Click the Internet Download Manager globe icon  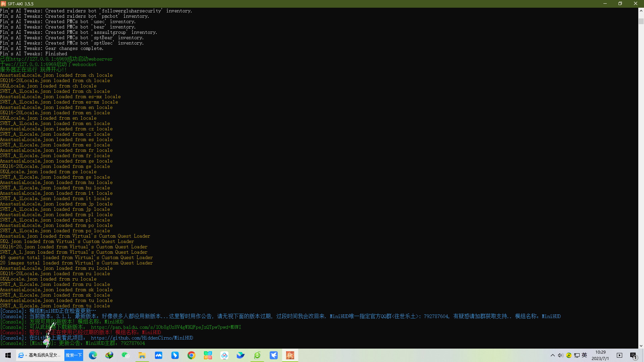point(109,355)
